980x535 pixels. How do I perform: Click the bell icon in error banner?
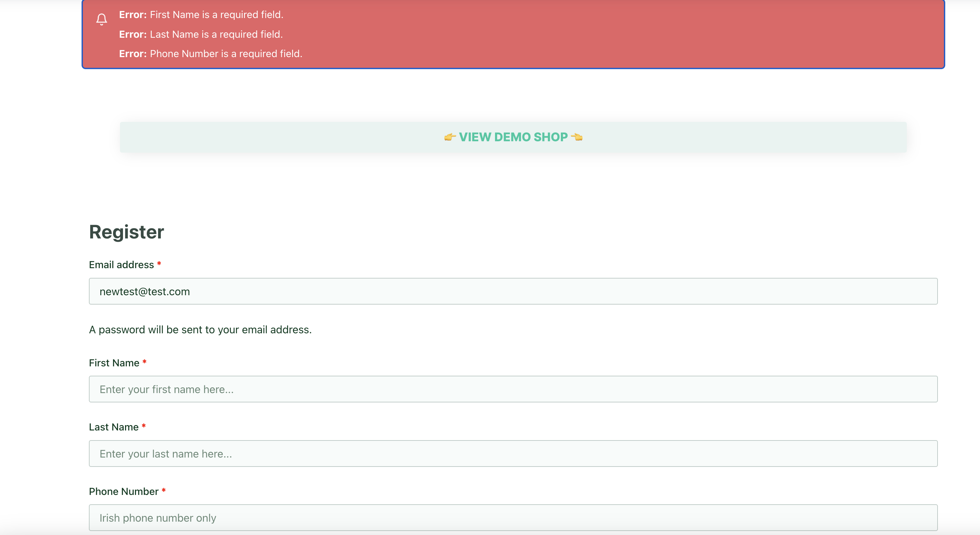102,19
